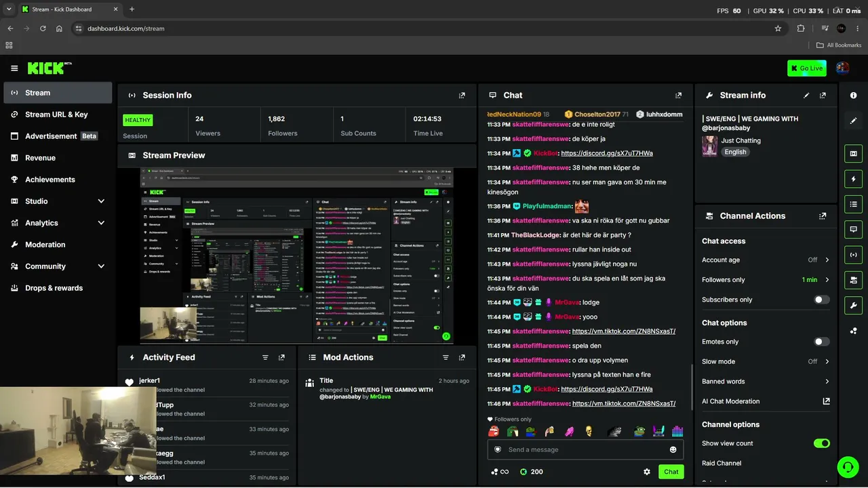The image size is (868, 488).
Task: Open the first discord.gg link in chat
Action: coord(607,153)
